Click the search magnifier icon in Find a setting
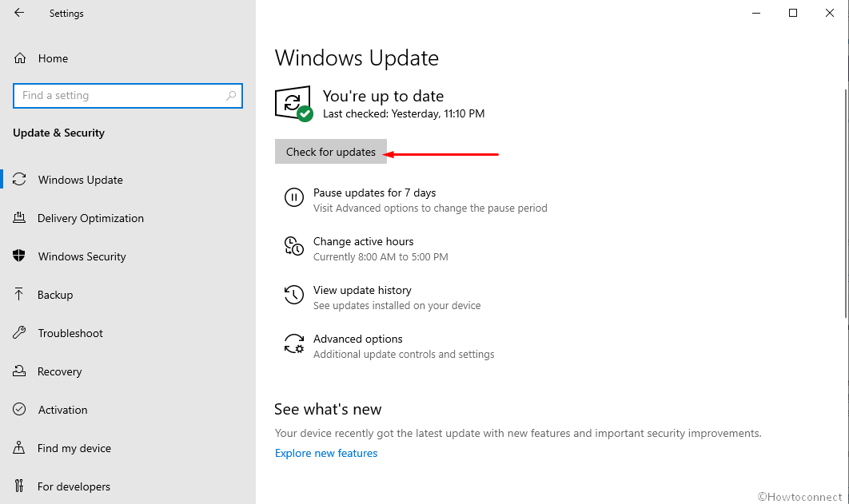Viewport: 849px width, 504px height. [x=231, y=96]
